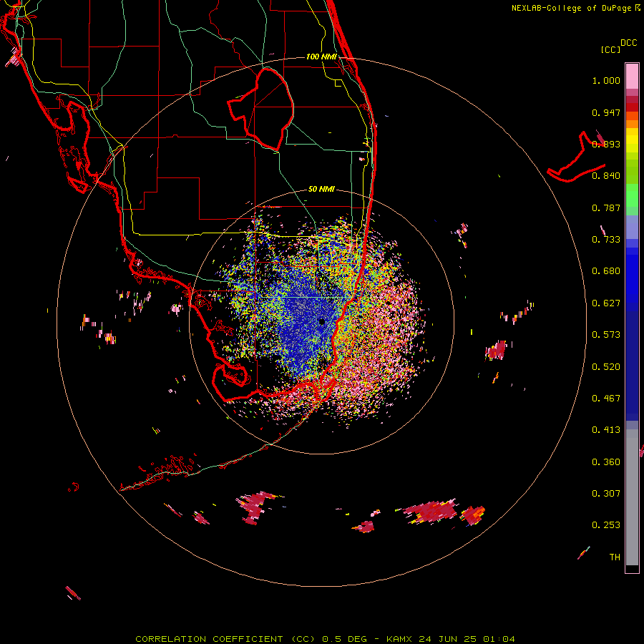Click the KAMX radar identifier
Image resolution: width=644 pixels, height=644 pixels.
pos(399,639)
